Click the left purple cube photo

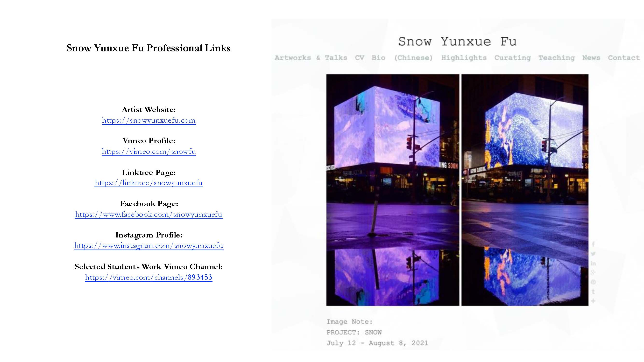(x=392, y=190)
